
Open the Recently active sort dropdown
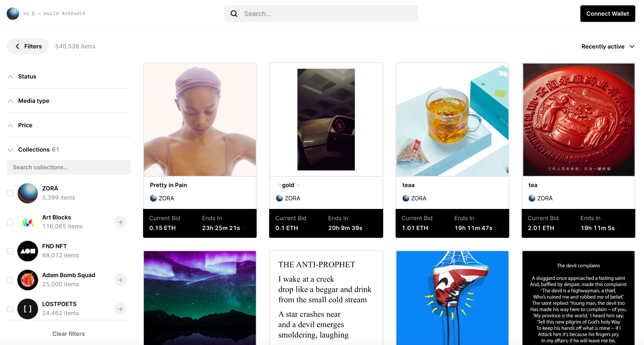click(608, 47)
